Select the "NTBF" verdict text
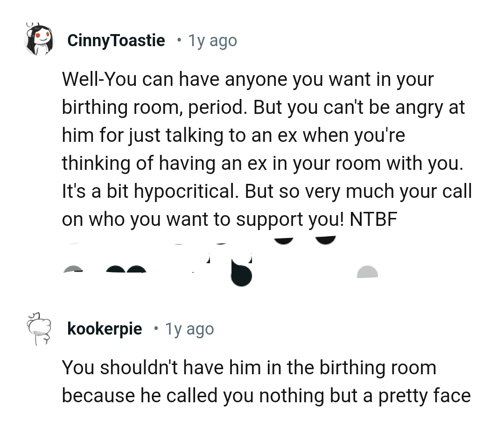This screenshot has height=427, width=504. tap(373, 220)
